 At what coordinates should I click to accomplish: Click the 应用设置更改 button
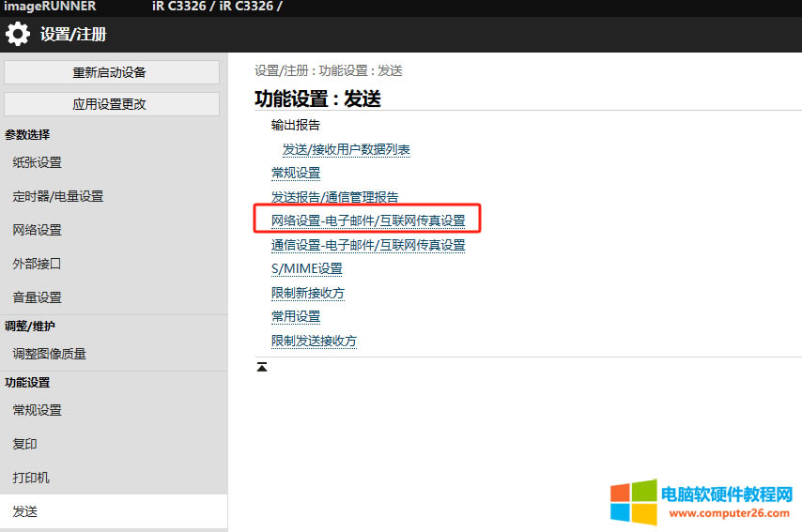(112, 104)
